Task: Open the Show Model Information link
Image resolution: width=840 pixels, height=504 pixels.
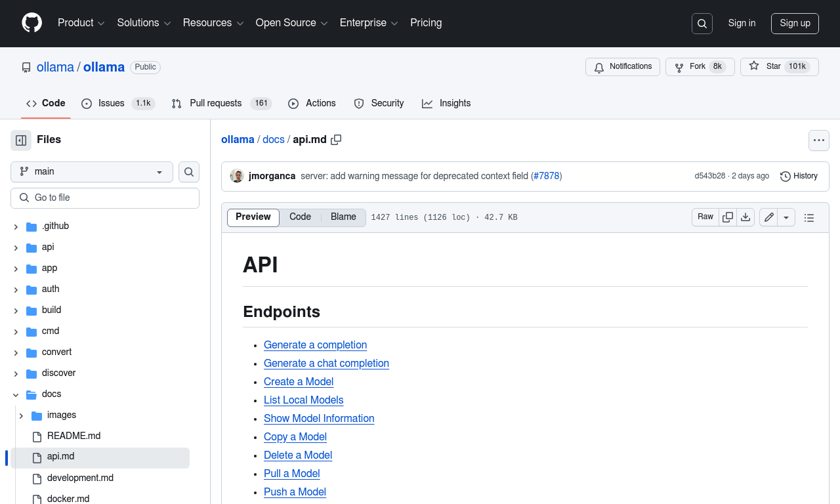Action: click(319, 419)
